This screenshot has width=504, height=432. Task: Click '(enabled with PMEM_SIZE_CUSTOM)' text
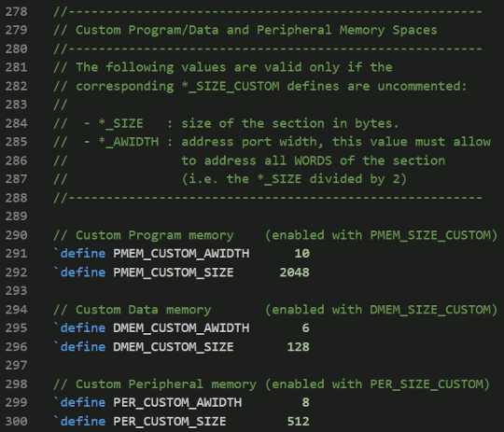tap(381, 235)
